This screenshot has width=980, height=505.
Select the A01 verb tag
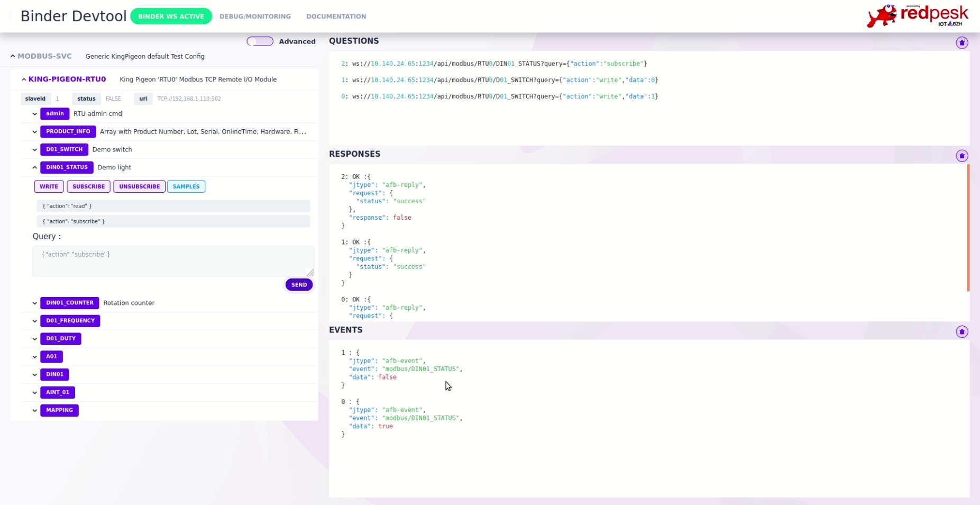click(x=51, y=357)
